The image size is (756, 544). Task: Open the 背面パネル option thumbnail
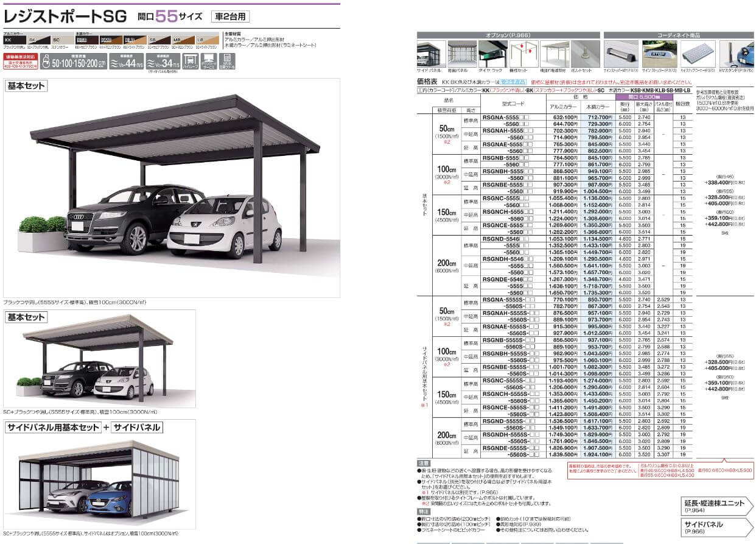pos(462,54)
